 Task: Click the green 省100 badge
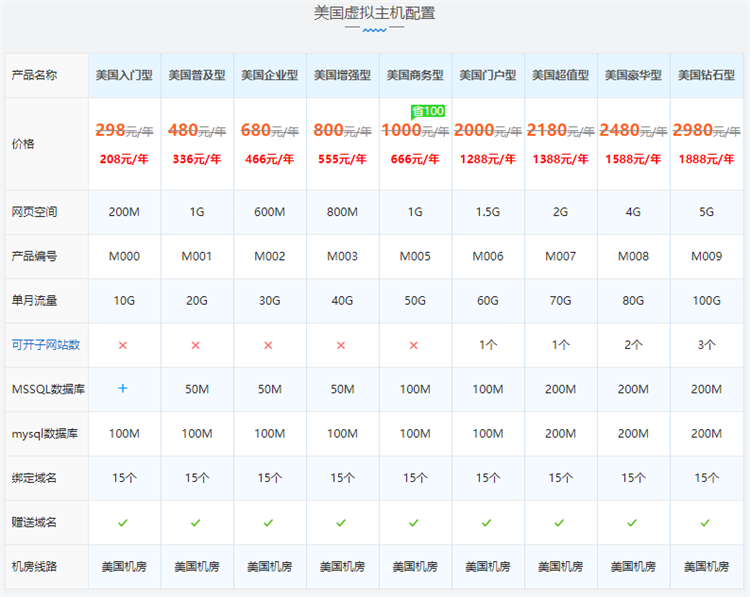pos(428,111)
